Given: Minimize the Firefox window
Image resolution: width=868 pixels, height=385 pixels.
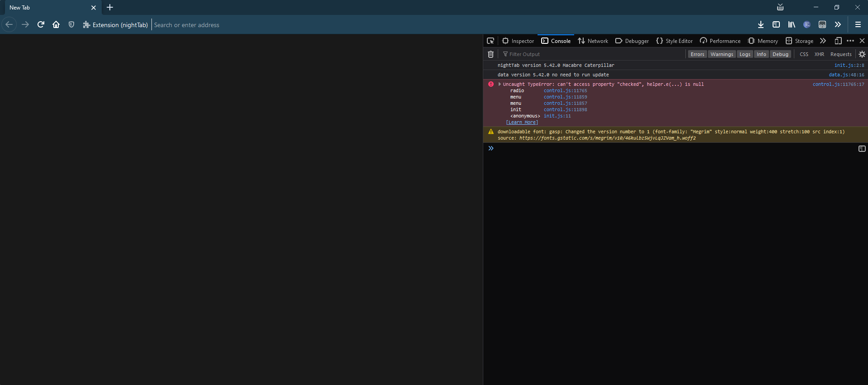Looking at the screenshot, I should click(816, 7).
